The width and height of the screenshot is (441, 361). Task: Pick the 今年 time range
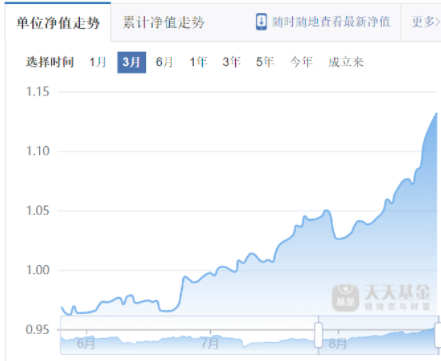pos(301,62)
